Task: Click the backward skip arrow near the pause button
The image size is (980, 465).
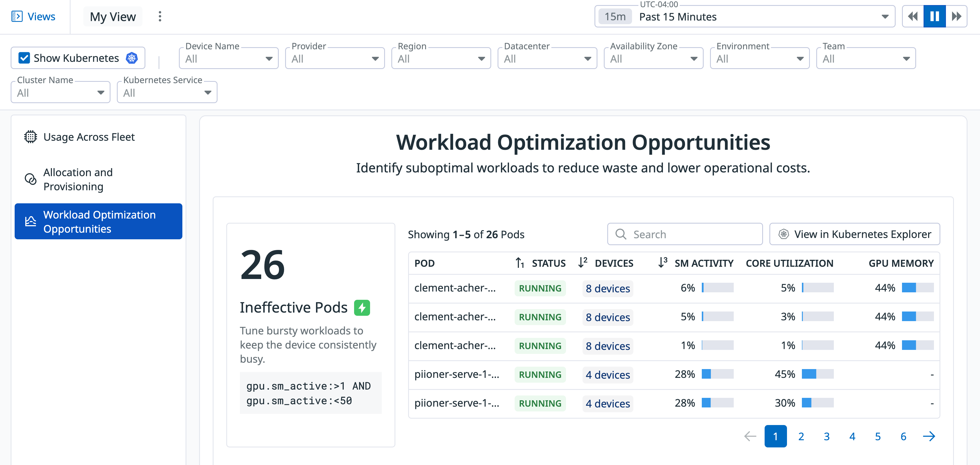Action: [913, 16]
